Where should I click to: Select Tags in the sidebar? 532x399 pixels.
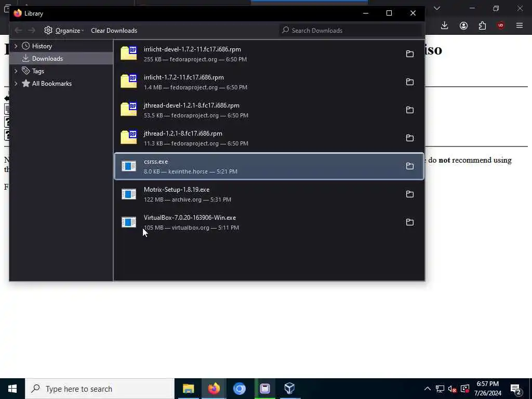pyautogui.click(x=38, y=71)
